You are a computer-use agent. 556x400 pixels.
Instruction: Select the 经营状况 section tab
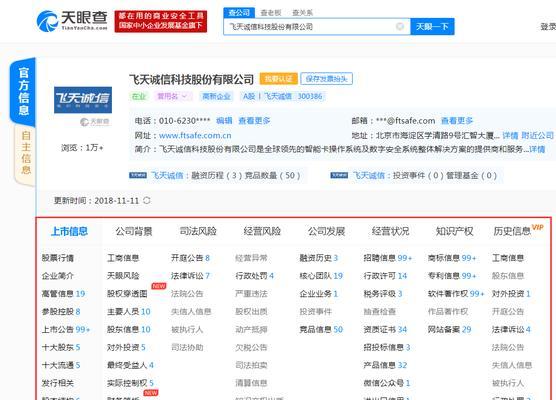point(390,231)
